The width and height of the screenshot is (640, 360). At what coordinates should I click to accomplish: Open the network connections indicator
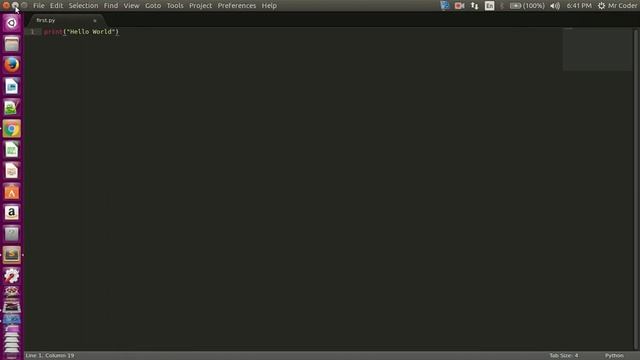(474, 6)
